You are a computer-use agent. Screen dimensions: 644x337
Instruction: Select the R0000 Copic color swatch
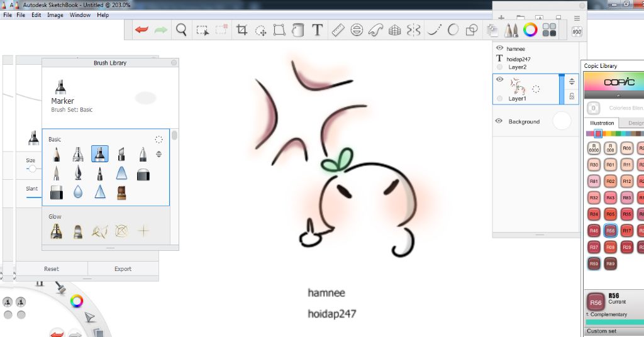pos(594,148)
